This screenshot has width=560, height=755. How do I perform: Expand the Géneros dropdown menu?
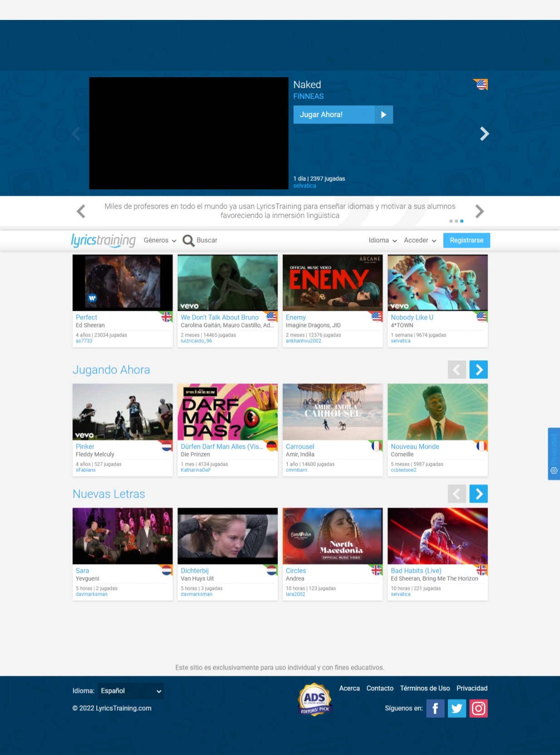160,240
